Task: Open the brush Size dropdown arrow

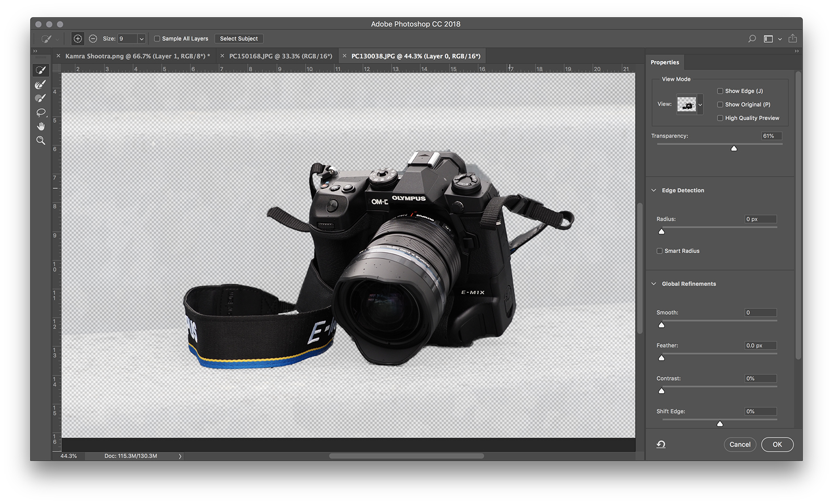Action: [x=141, y=38]
